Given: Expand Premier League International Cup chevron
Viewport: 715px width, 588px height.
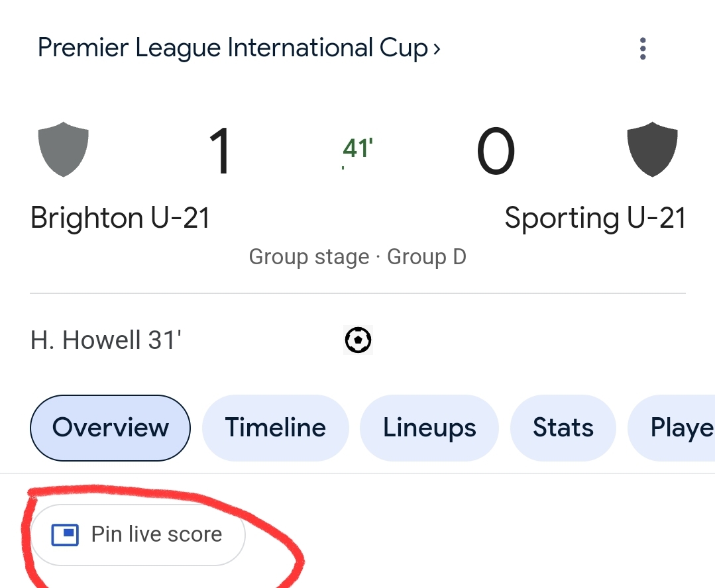Looking at the screenshot, I should click(x=437, y=48).
